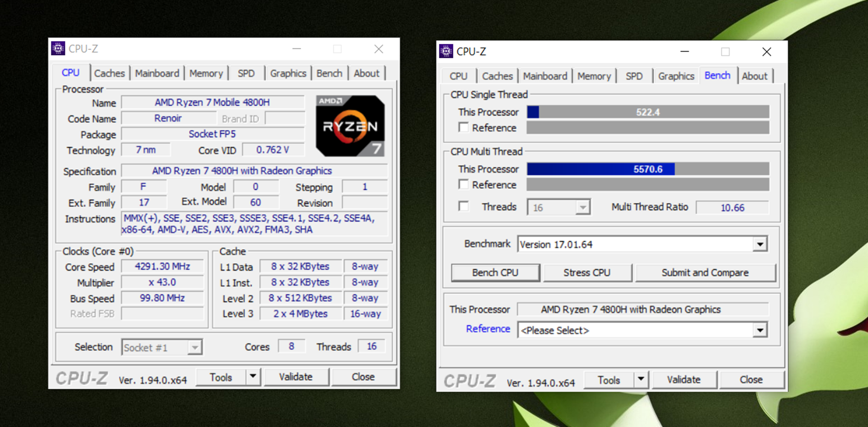
Task: Click the Core Speed value 4291.30 MHz
Action: (162, 267)
